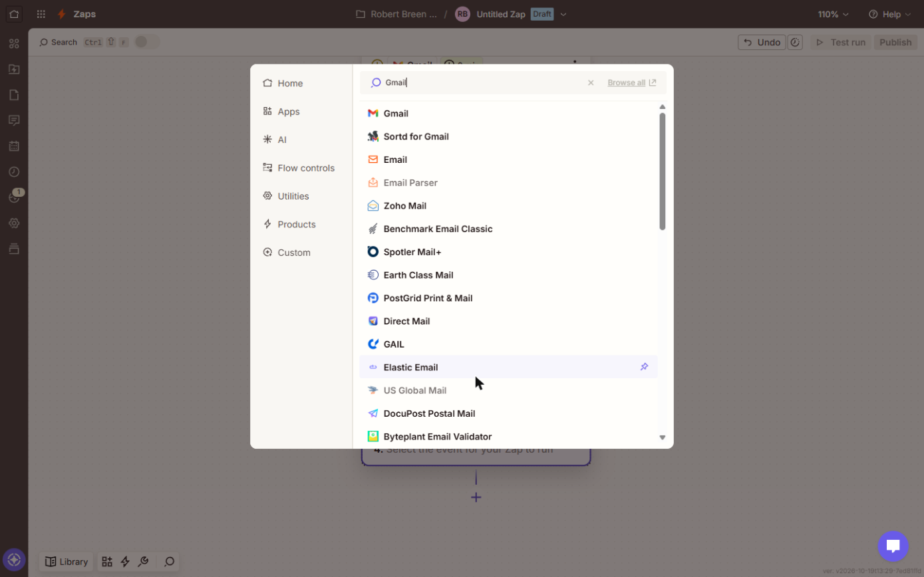Click the Publish button
Viewport: 924px width, 577px height.
pyautogui.click(x=895, y=42)
